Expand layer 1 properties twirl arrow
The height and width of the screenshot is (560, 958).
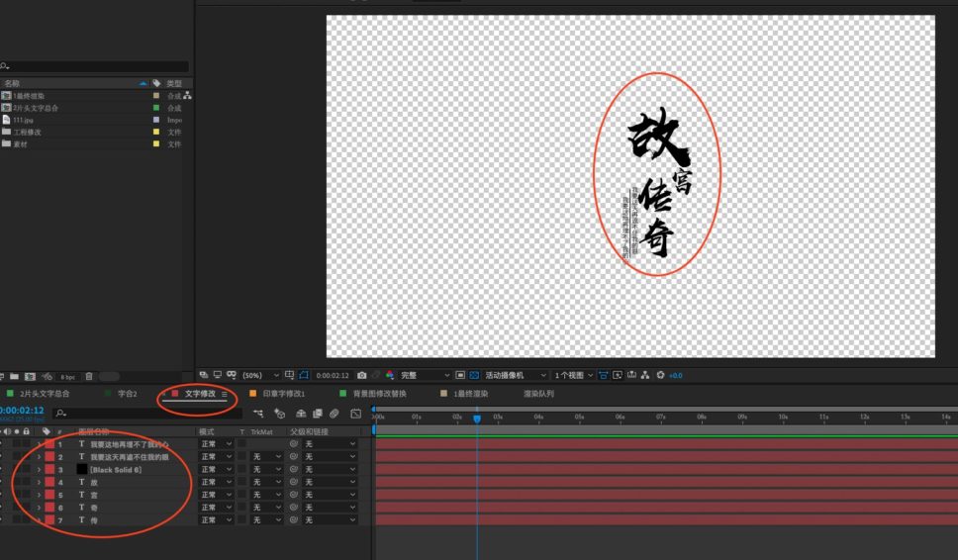pos(40,444)
